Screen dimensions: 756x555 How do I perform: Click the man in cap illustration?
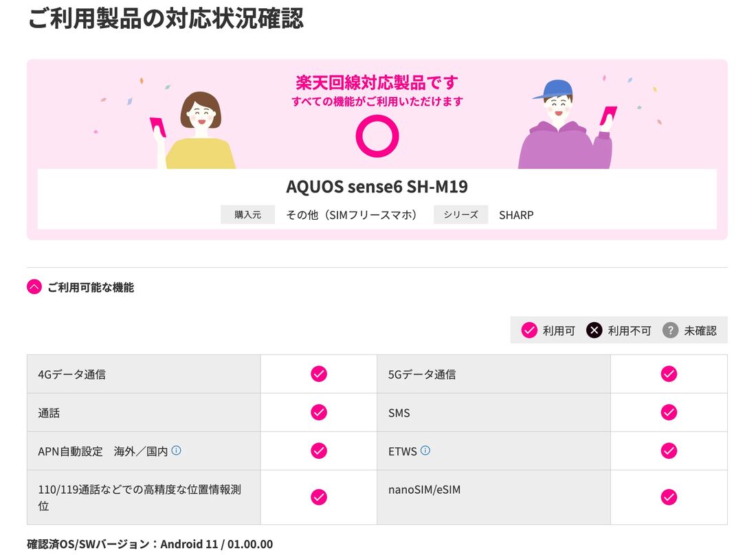568,124
